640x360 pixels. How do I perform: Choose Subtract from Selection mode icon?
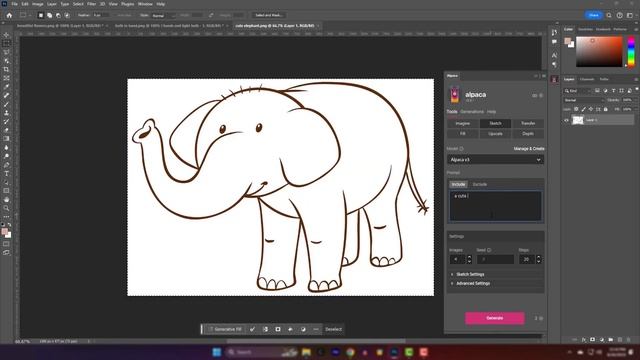58,16
